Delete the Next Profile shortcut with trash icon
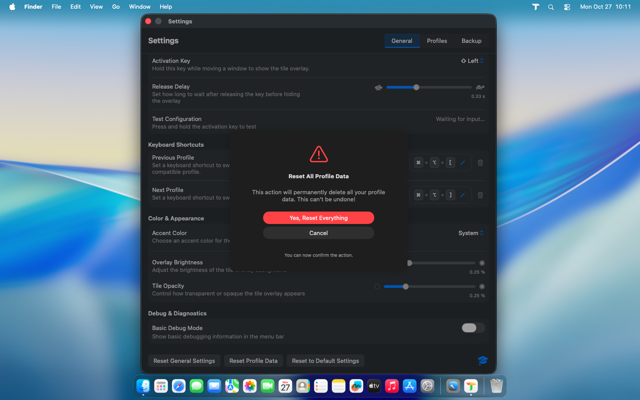 point(480,195)
